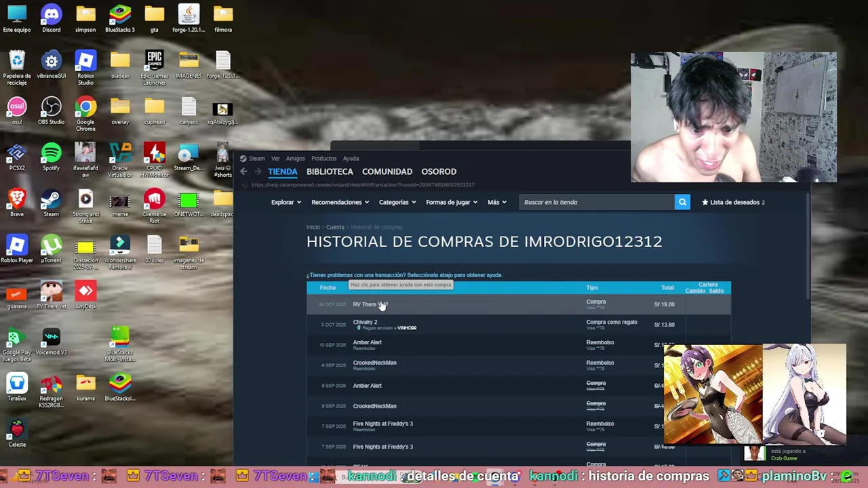The width and height of the screenshot is (868, 488).
Task: Click the Buscar en la tienda field
Action: click(x=597, y=202)
